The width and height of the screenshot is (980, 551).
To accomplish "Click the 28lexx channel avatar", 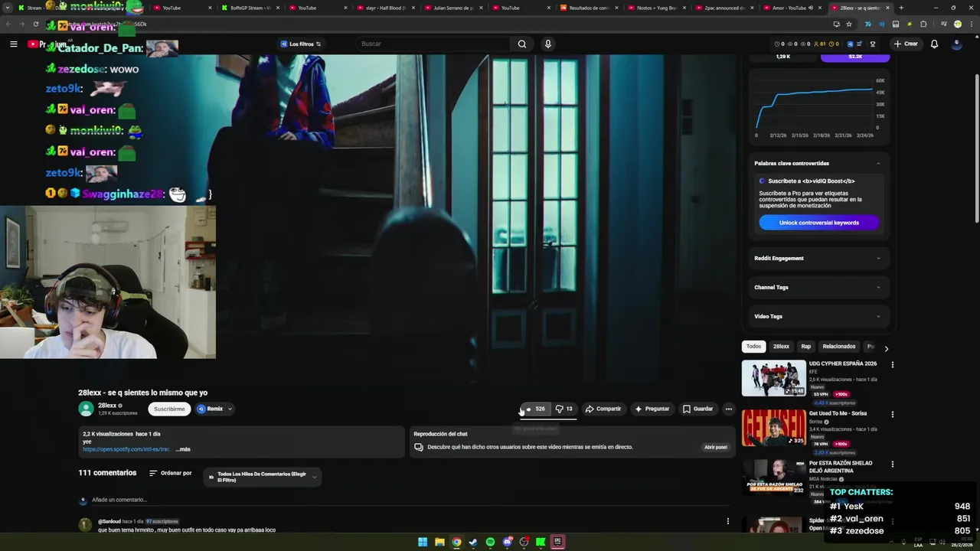I will point(86,409).
